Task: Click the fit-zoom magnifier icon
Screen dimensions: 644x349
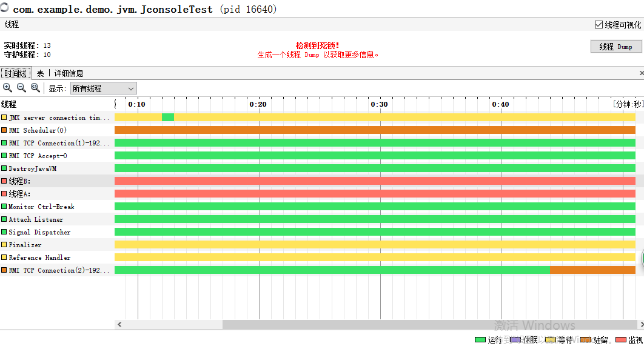Action: [x=35, y=87]
